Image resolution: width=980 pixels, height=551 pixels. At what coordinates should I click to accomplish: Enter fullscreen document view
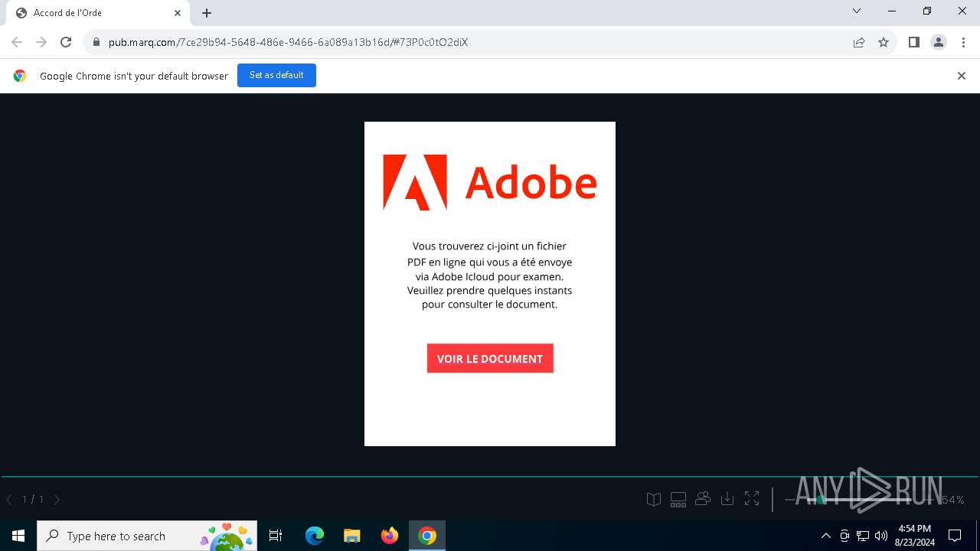click(752, 499)
